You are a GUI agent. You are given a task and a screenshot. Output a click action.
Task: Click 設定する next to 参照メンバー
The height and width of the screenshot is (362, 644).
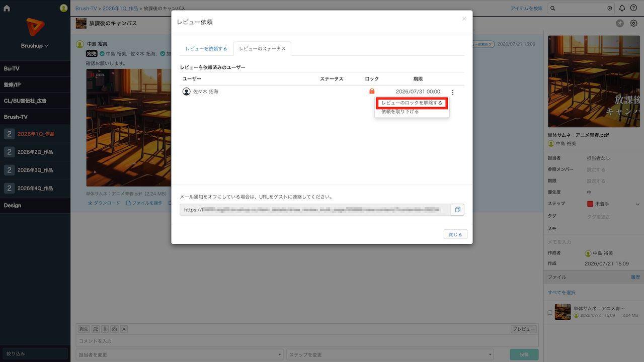[596, 169]
